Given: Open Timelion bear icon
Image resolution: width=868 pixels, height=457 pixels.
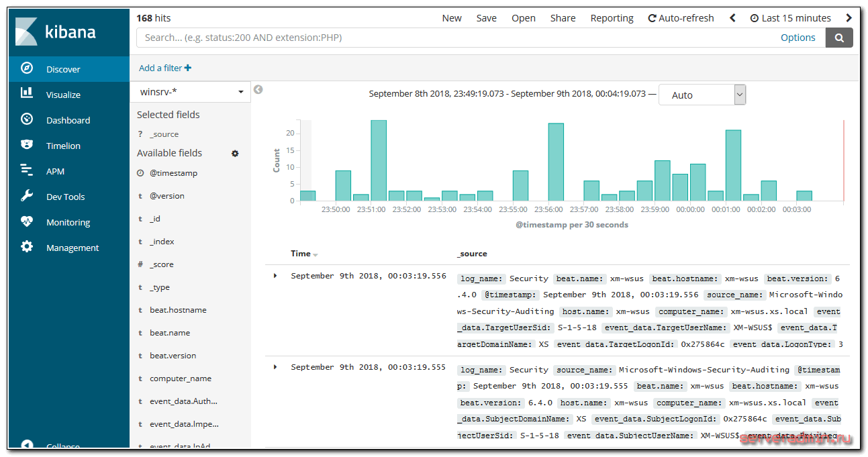Looking at the screenshot, I should [27, 145].
